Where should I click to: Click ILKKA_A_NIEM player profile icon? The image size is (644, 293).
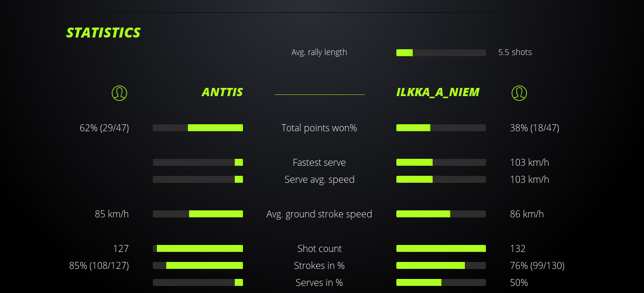[519, 93]
